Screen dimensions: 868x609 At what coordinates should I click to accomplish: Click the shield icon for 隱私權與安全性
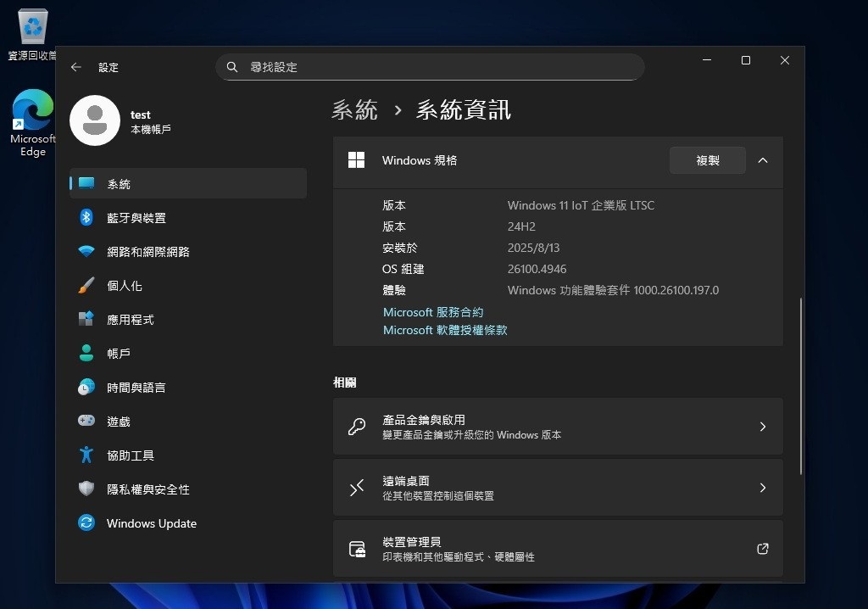coord(86,489)
